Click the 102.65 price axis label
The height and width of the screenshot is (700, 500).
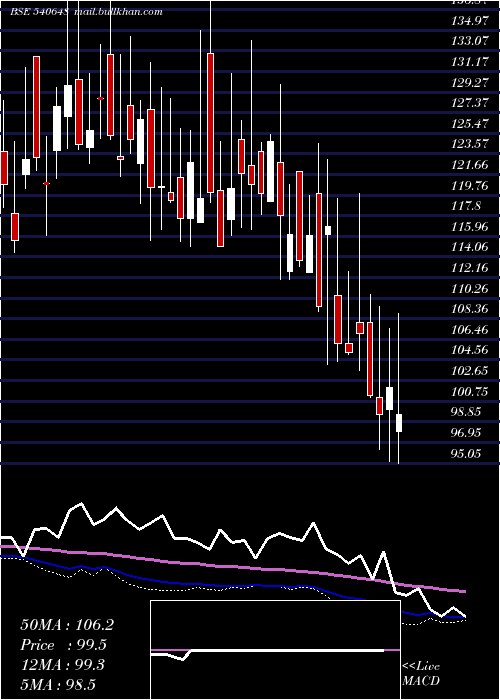[x=470, y=371]
